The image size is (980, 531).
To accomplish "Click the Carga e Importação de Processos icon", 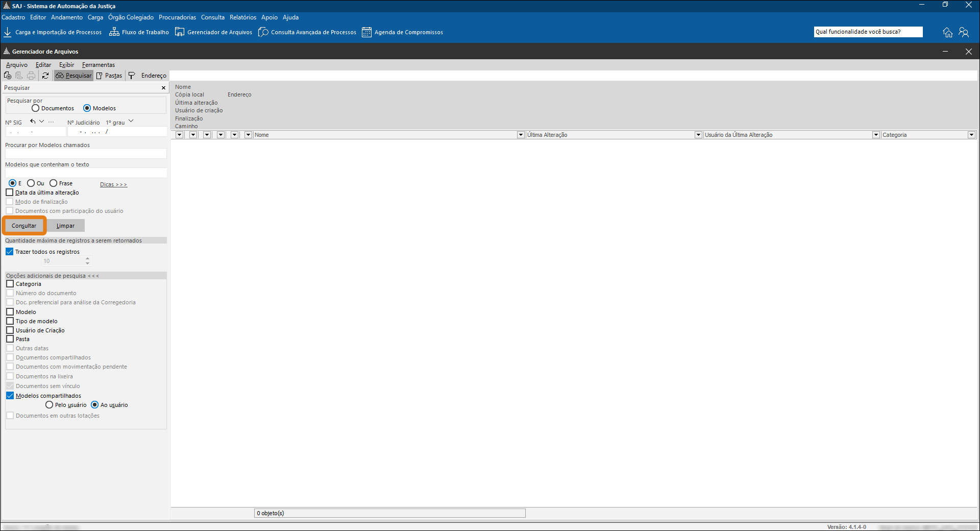I will 8,32.
